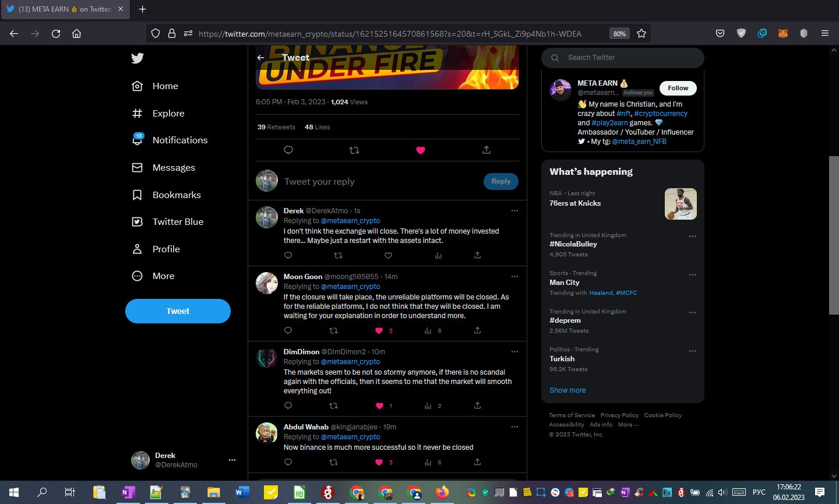This screenshot has height=504, width=839.
Task: Open more options on Moon Goon's reply
Action: [514, 277]
